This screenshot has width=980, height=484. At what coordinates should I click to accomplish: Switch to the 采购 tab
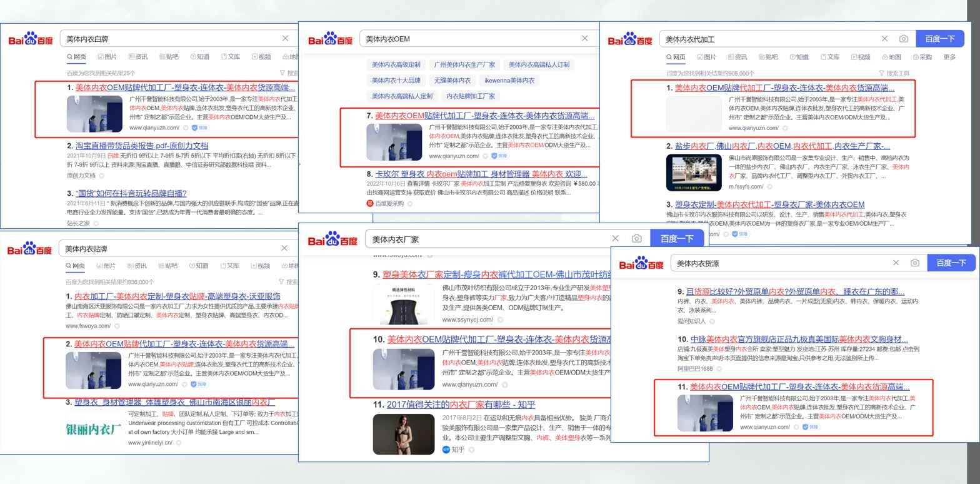922,57
